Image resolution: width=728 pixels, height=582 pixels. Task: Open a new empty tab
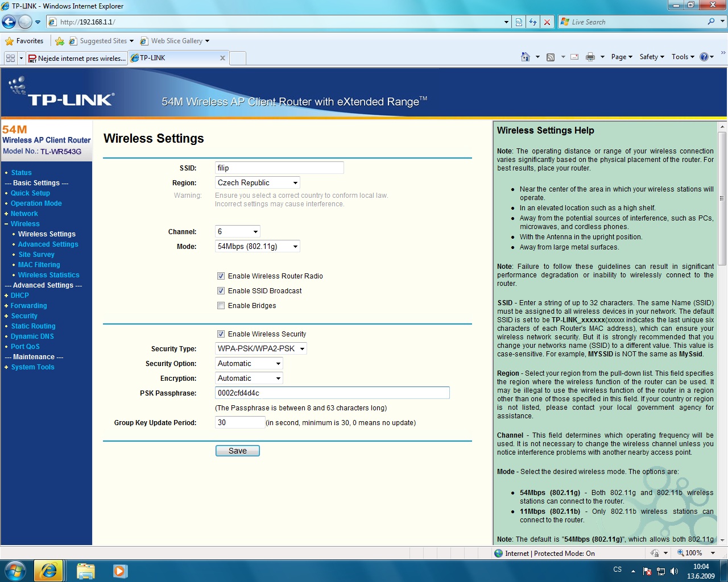point(238,58)
